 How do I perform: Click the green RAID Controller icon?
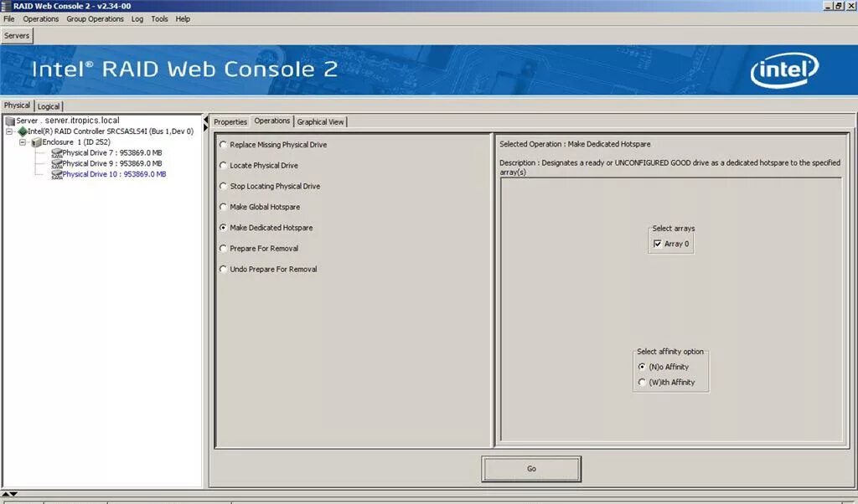pos(23,131)
